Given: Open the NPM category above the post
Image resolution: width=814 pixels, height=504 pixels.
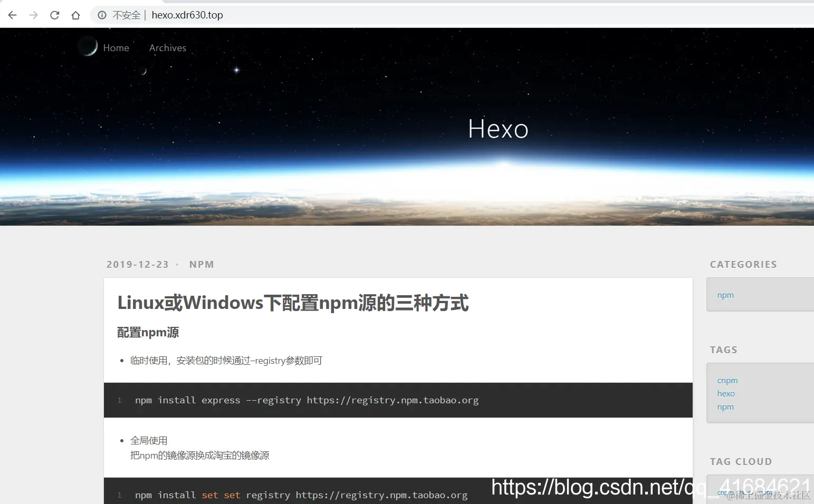Looking at the screenshot, I should (x=202, y=265).
